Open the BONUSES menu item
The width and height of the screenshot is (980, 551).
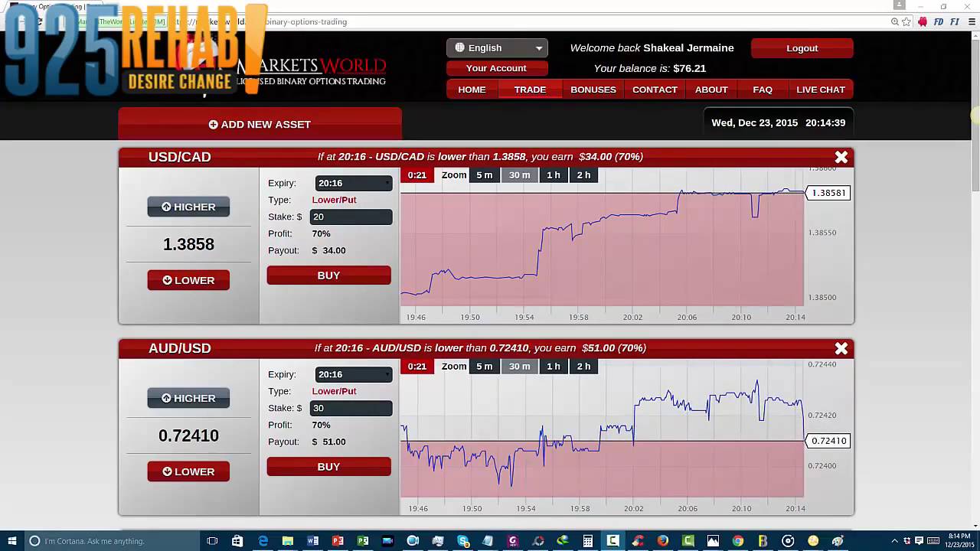[593, 90]
